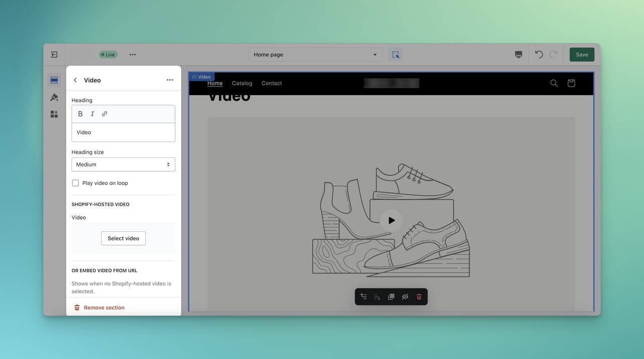Image resolution: width=644 pixels, height=359 pixels.
Task: Open Video panel more actions menu
Action: (x=170, y=80)
